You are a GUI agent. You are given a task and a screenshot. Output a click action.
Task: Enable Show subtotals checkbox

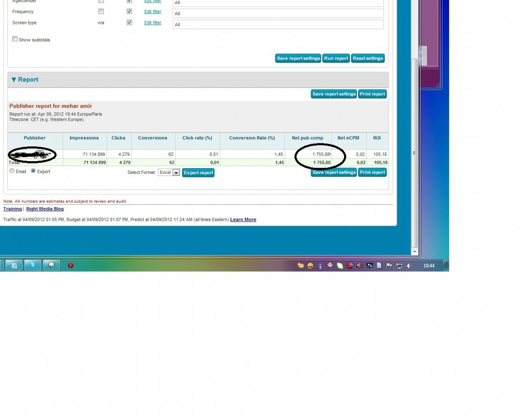pyautogui.click(x=15, y=39)
